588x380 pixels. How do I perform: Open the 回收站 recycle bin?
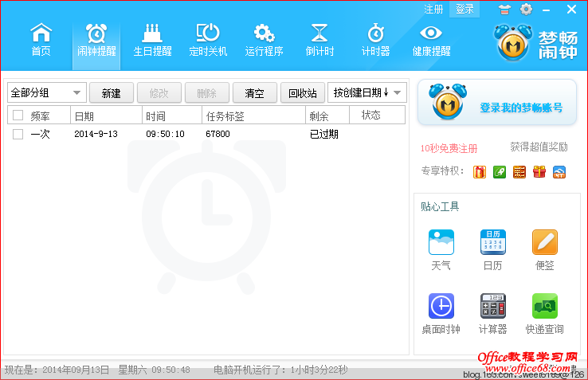click(302, 92)
